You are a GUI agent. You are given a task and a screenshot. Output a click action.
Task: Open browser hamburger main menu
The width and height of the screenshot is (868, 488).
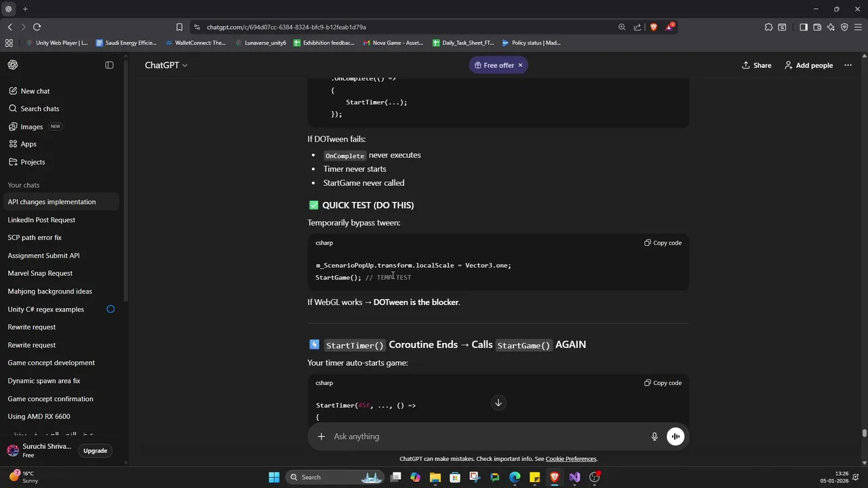point(859,27)
